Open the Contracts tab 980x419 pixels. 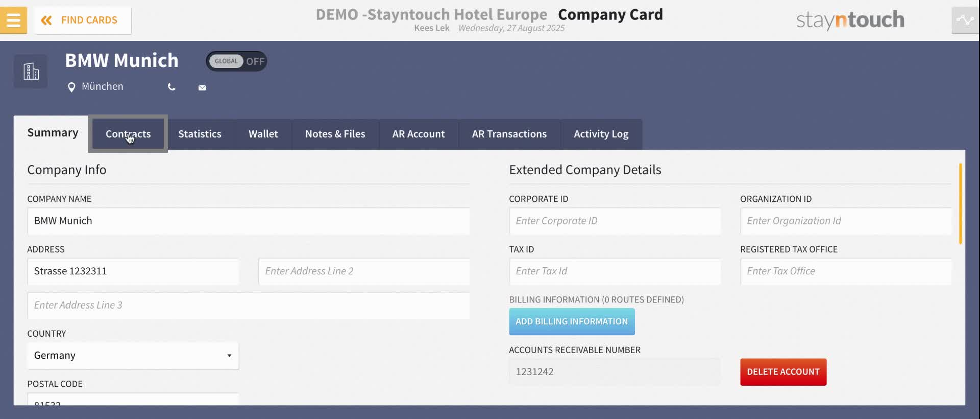[128, 134]
